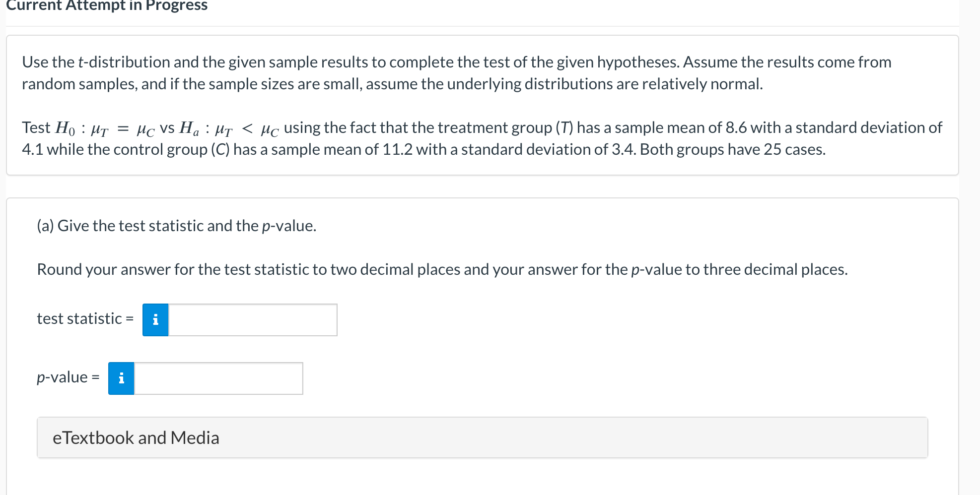Click the standard deviation value 4.1

[x=33, y=149]
